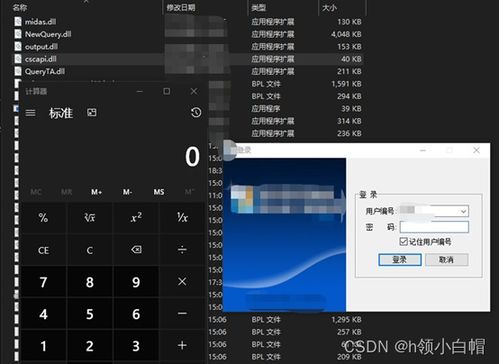
Task: Toggle calculator keep-on-top mode icon
Action: 92,113
